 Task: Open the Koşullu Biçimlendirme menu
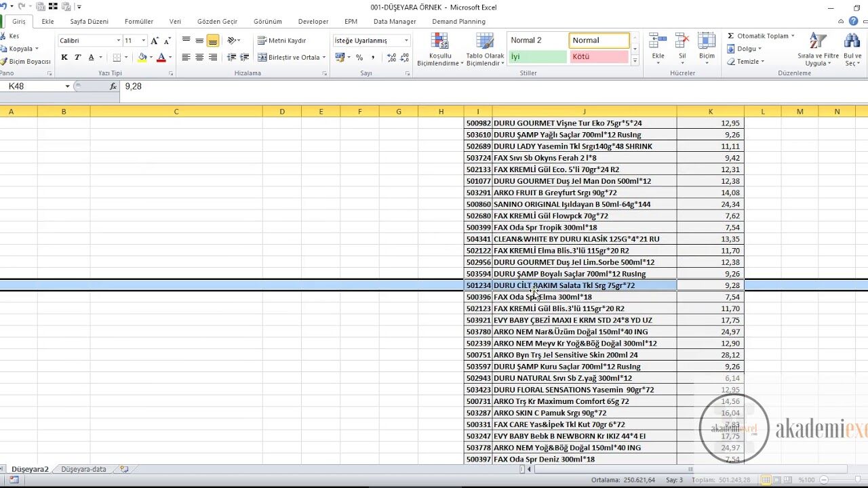point(440,50)
